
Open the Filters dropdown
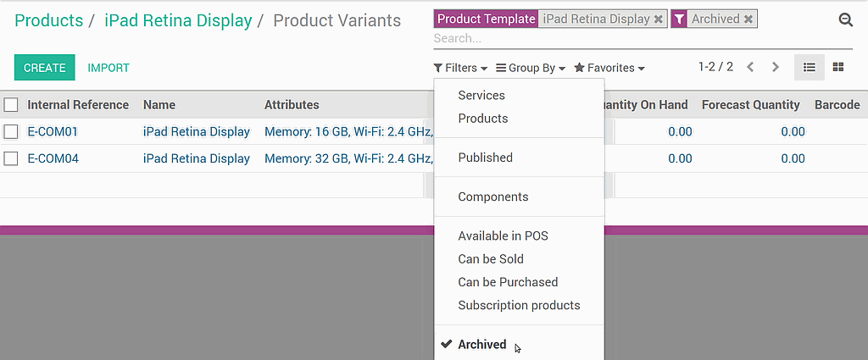(460, 68)
